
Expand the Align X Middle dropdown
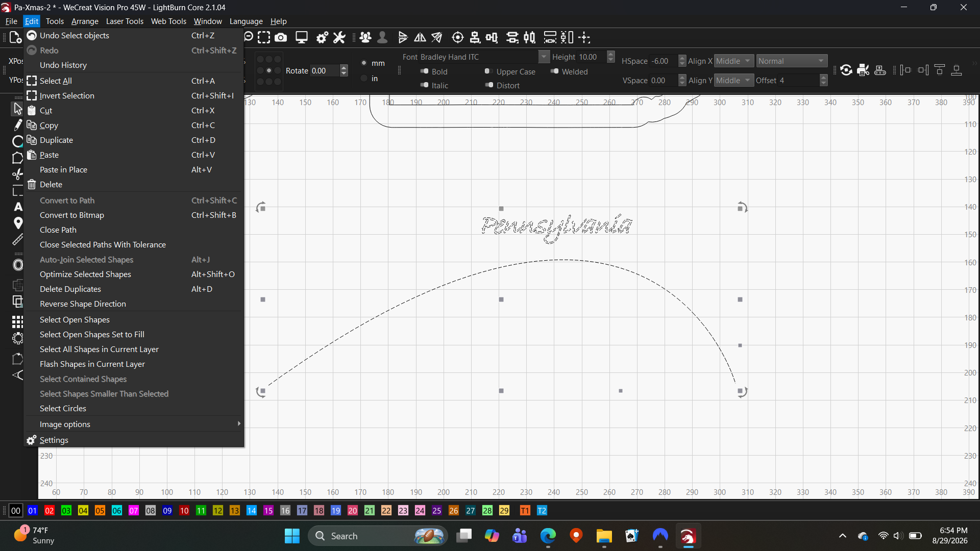pyautogui.click(x=734, y=61)
